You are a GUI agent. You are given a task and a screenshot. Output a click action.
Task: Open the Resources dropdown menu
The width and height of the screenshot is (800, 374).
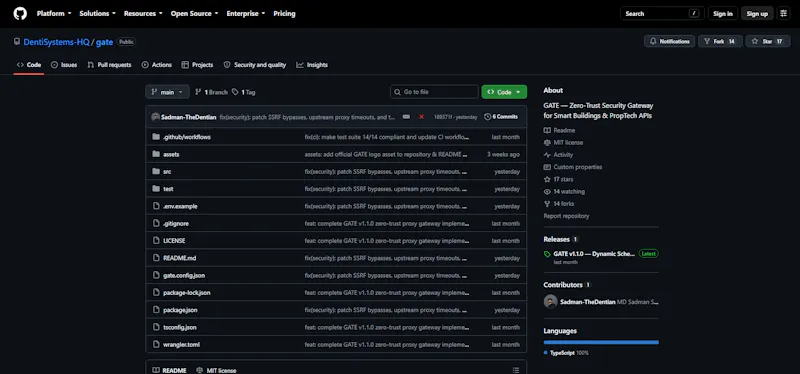coord(143,14)
